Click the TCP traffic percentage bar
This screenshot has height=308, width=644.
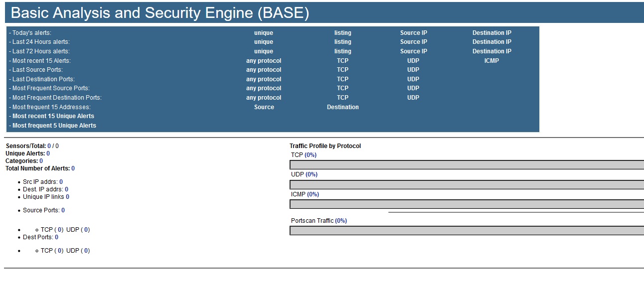tap(467, 165)
